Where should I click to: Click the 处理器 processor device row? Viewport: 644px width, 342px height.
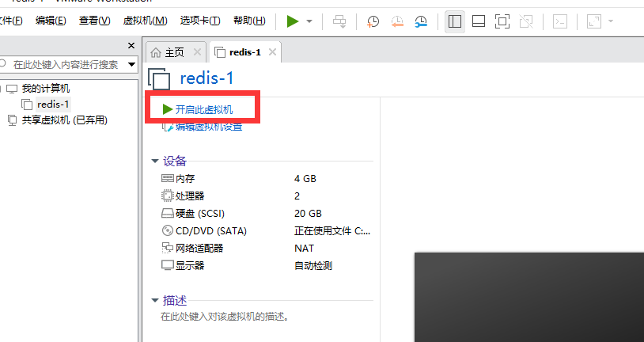tap(267, 196)
